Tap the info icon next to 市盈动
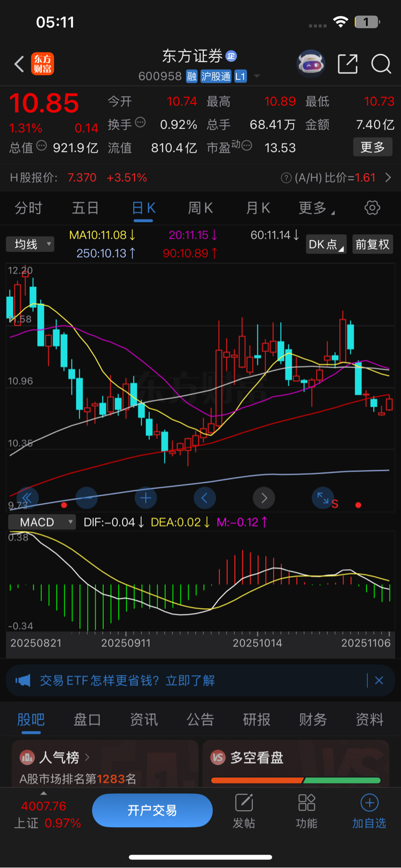This screenshot has height=868, width=401. tap(247, 146)
